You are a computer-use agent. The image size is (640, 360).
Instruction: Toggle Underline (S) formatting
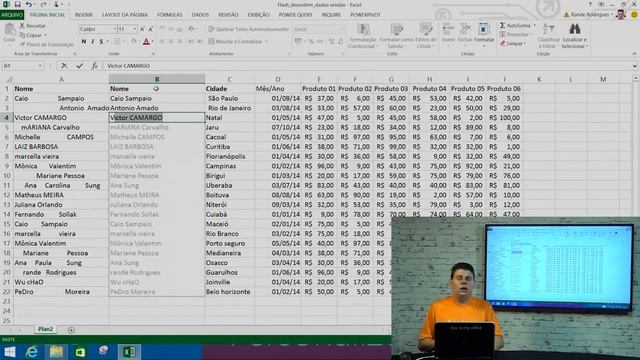pos(101,41)
